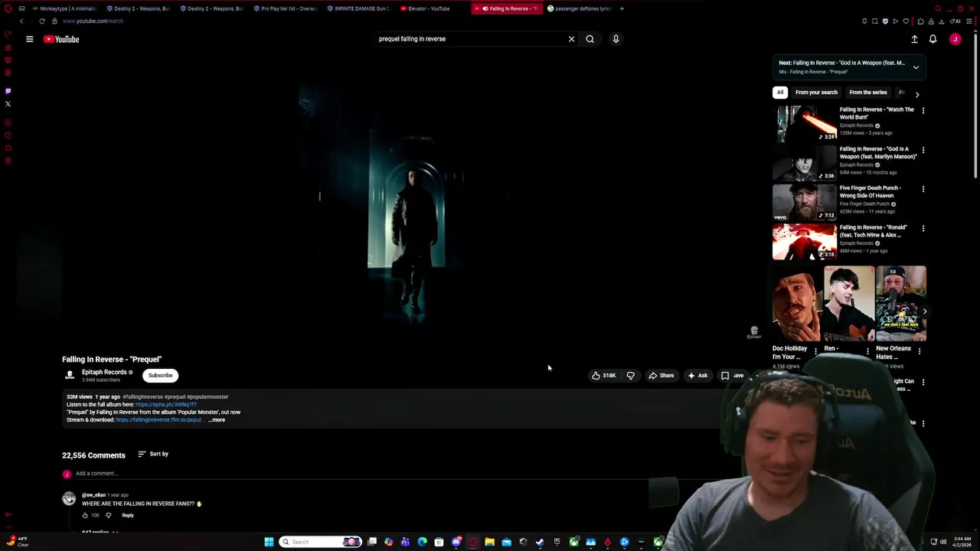Open the browser heart bookmarks icon

tap(906, 21)
